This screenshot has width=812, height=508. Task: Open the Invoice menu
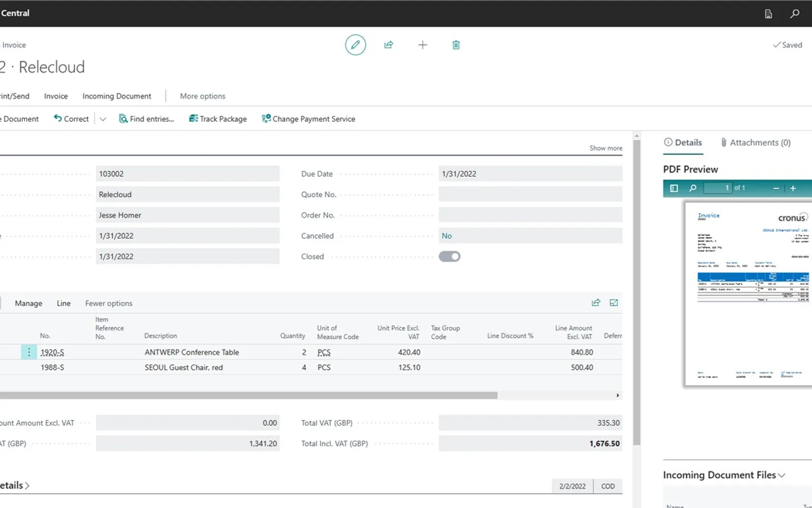click(56, 96)
